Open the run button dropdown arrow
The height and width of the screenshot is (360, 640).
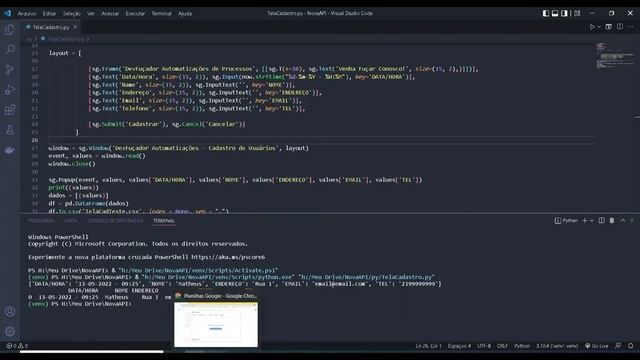[599, 27]
